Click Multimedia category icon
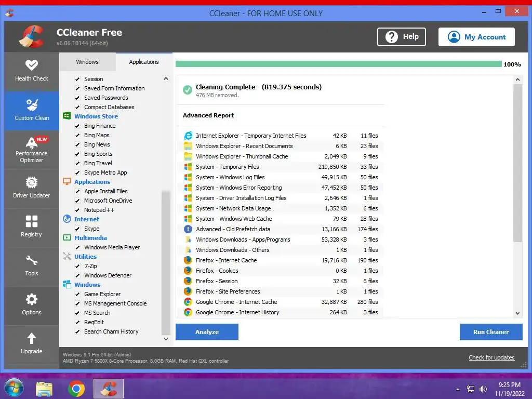Image resolution: width=532 pixels, height=399 pixels. click(67, 237)
